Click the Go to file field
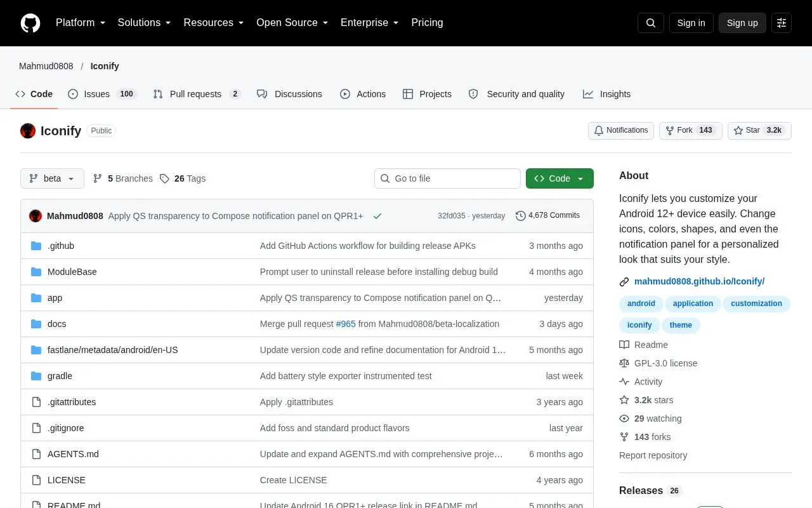 tap(447, 178)
